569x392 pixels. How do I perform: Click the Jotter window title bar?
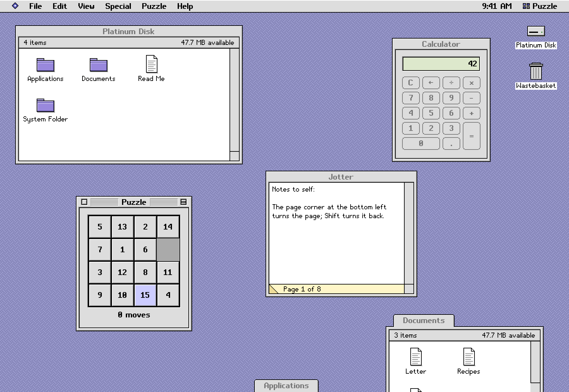pos(341,177)
